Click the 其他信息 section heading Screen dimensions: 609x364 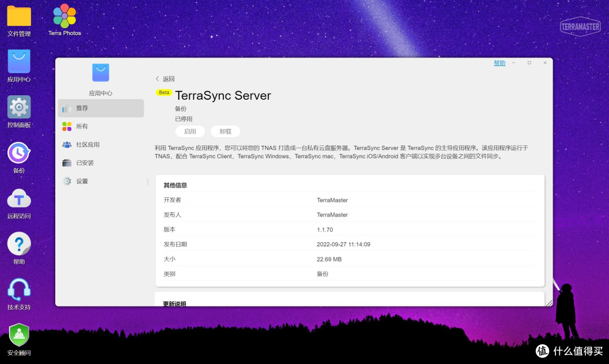coord(175,185)
